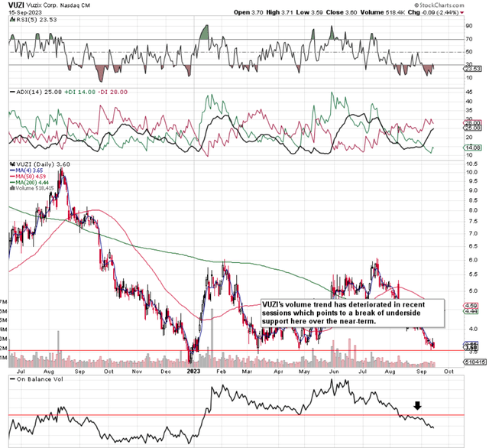489x448 pixels.
Task: Click the Volume 518.4K header value
Action: [x=383, y=12]
